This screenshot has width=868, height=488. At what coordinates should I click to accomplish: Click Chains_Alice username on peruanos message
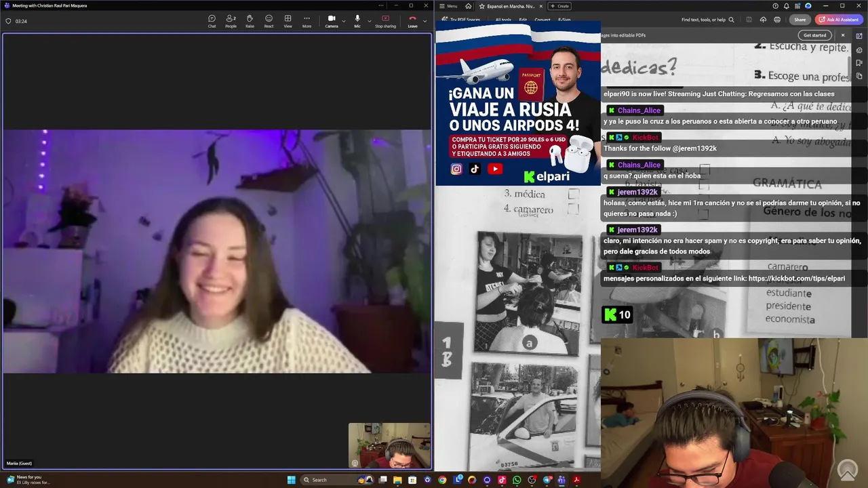tap(639, 110)
